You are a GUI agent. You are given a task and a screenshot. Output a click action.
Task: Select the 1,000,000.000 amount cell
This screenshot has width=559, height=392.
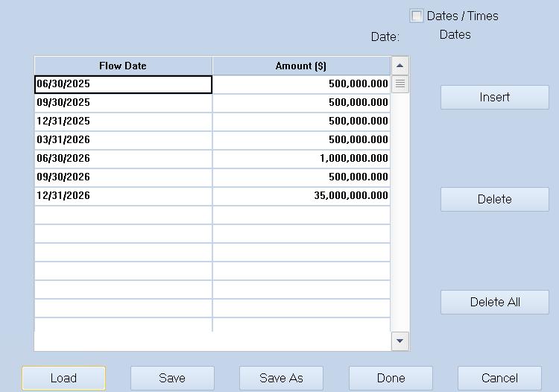pyautogui.click(x=301, y=159)
